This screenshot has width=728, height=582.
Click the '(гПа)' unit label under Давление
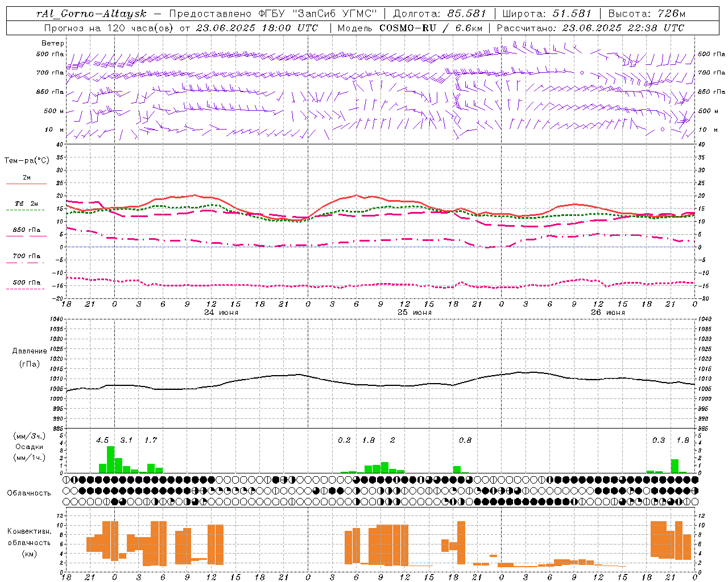[x=30, y=364]
